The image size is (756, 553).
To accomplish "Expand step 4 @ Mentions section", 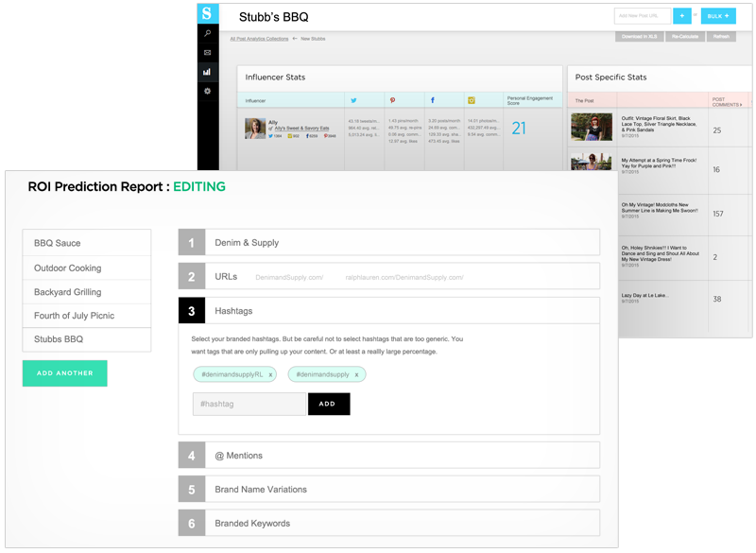I will [x=389, y=455].
